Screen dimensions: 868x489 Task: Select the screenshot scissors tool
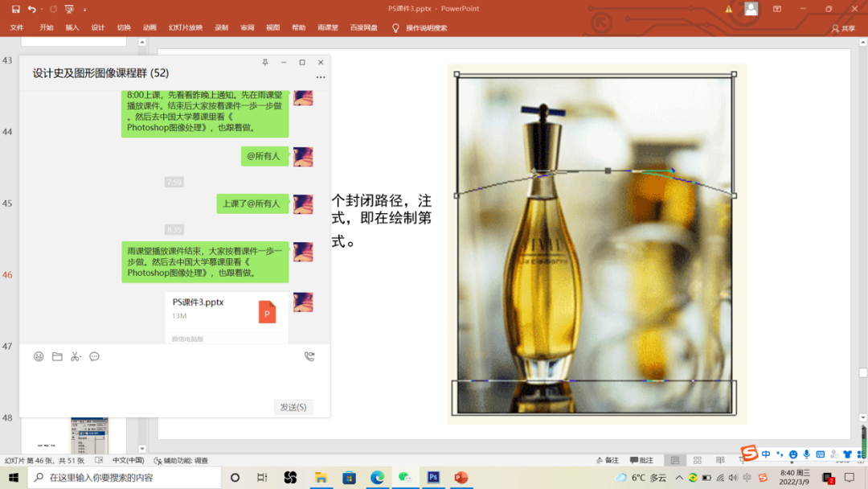click(x=76, y=356)
